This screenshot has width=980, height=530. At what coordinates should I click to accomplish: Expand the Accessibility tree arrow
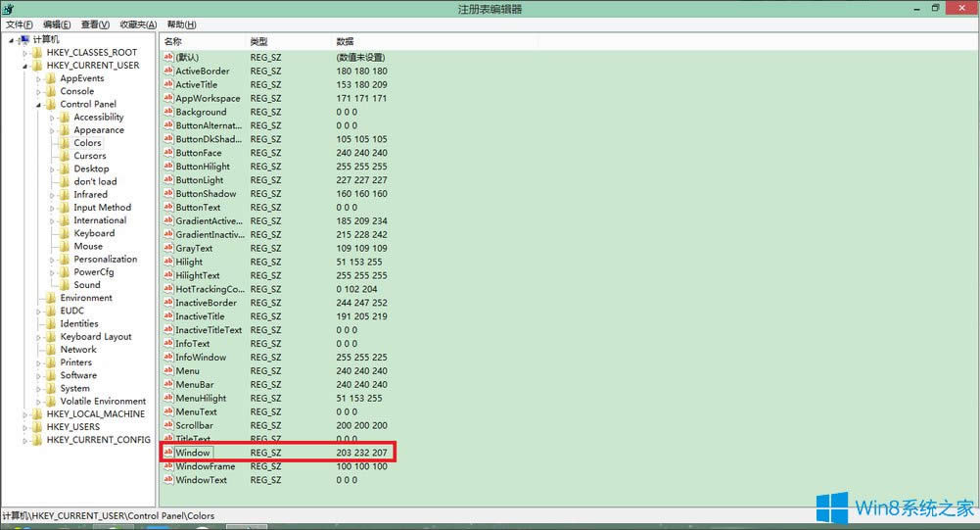tap(53, 118)
